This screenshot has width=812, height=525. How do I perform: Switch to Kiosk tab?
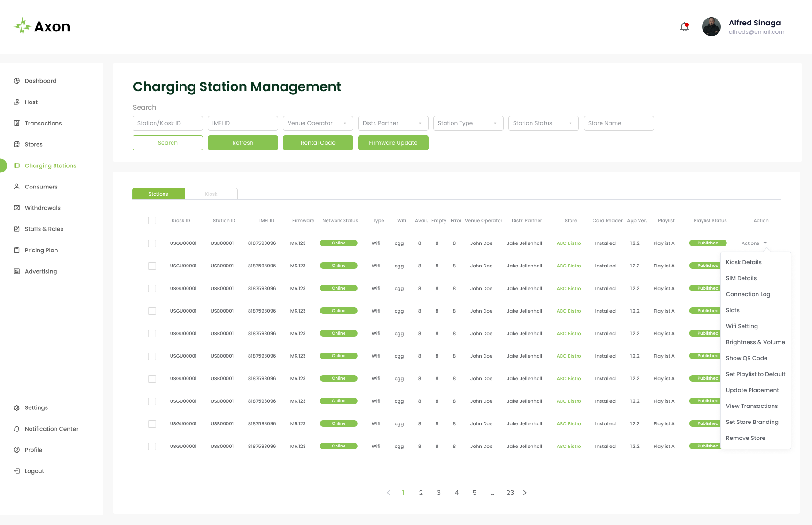point(211,194)
